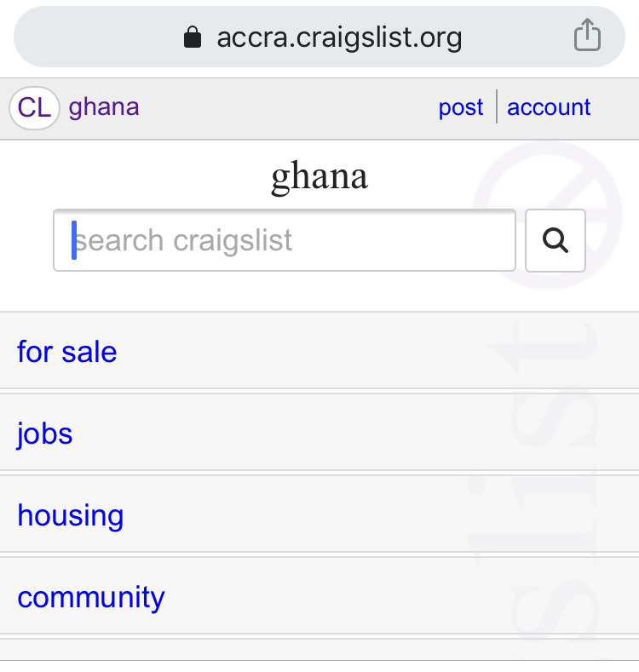Select the jobs category

point(45,434)
